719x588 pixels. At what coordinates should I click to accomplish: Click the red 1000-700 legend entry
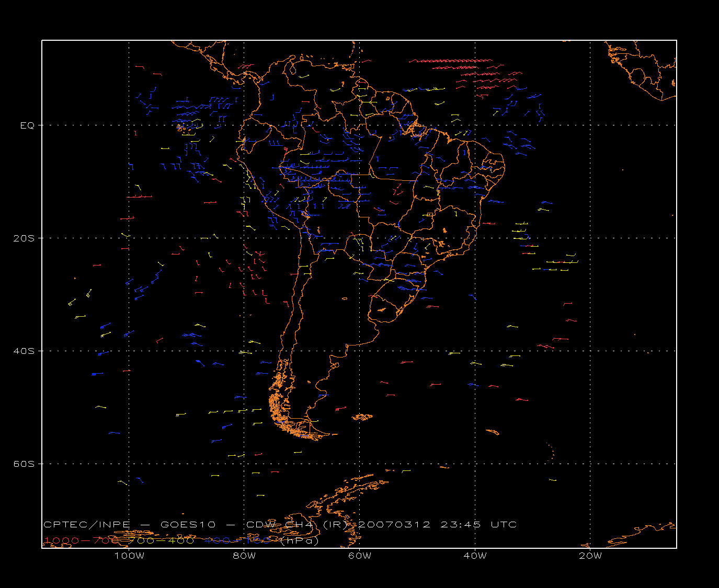[x=83, y=541]
